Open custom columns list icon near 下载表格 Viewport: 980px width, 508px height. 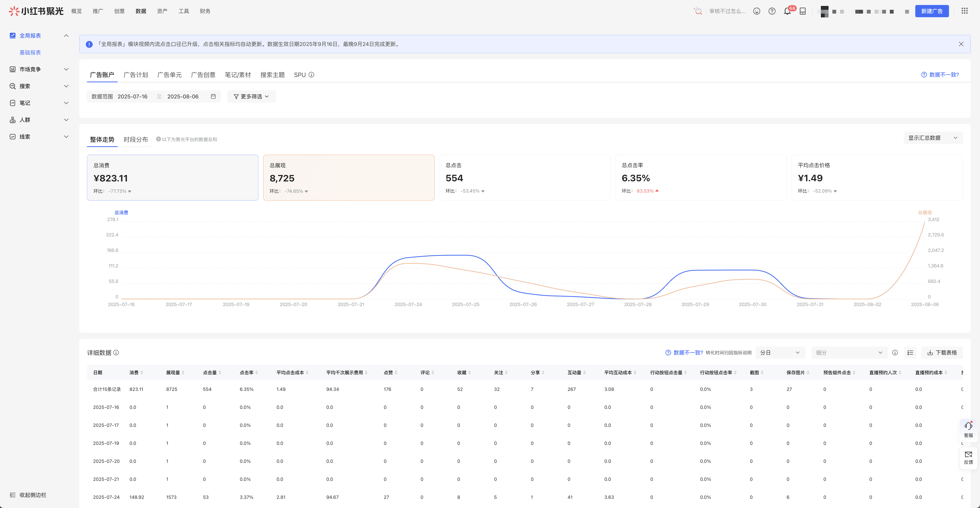pyautogui.click(x=910, y=353)
